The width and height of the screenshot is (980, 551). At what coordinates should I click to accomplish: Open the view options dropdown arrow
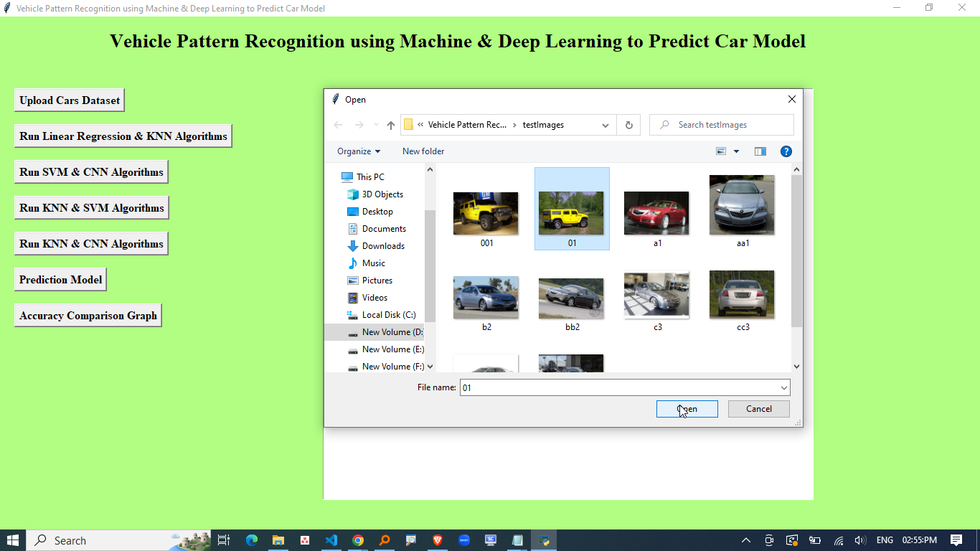click(736, 151)
